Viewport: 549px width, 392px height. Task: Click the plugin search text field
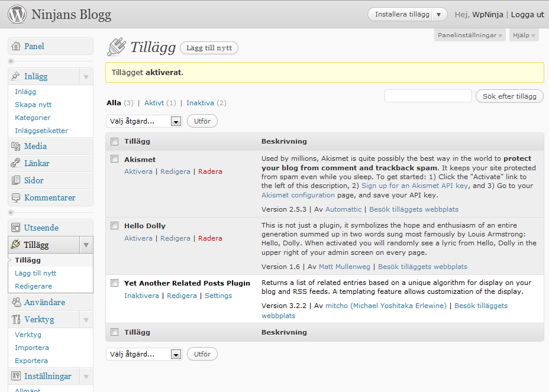(428, 96)
